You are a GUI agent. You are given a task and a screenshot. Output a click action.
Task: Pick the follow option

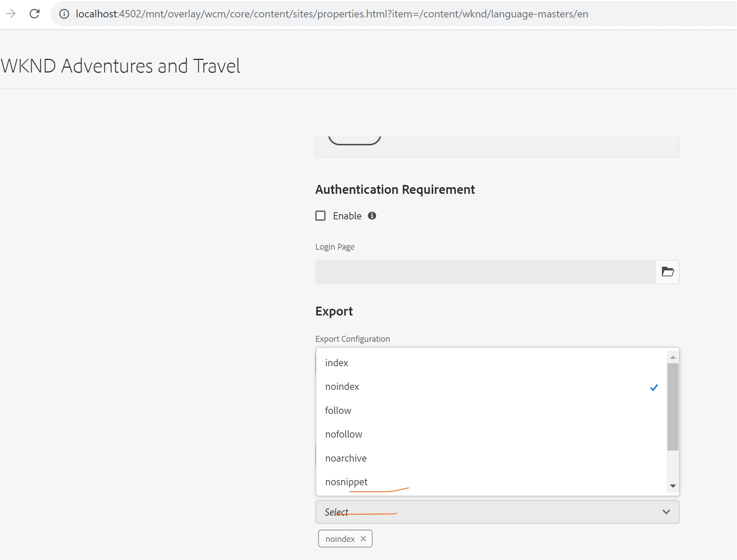tap(338, 411)
